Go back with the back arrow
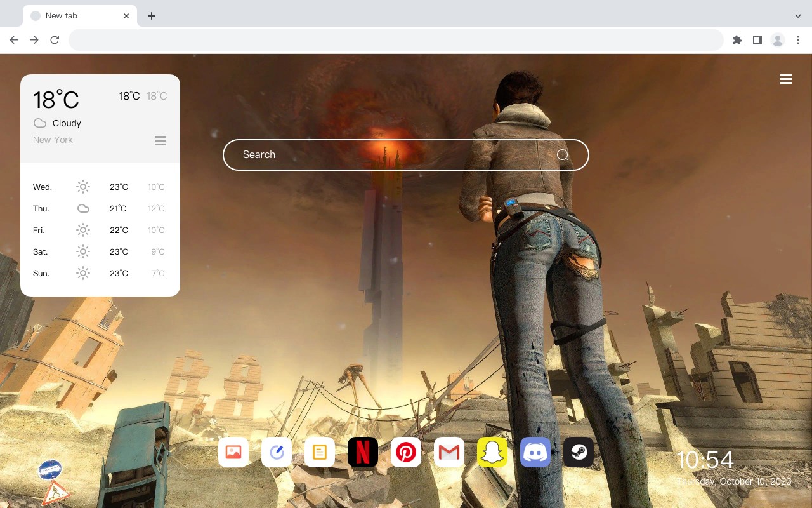Viewport: 812px width, 508px height. point(14,40)
